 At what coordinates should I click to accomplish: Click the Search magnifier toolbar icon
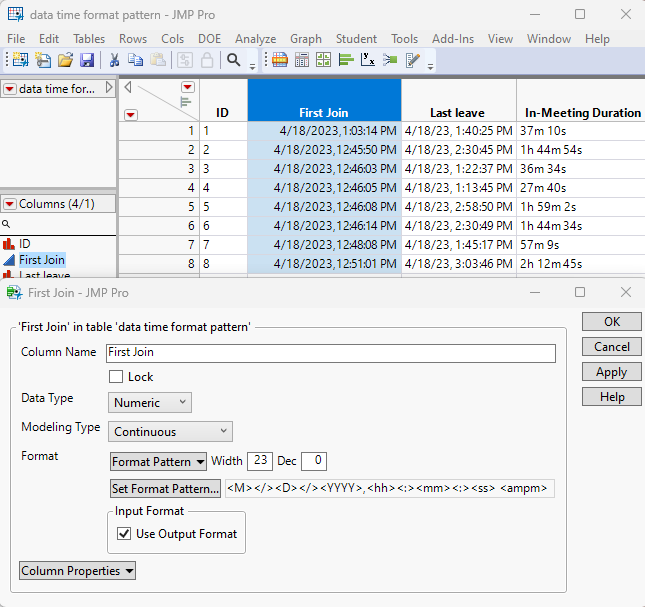point(234,60)
